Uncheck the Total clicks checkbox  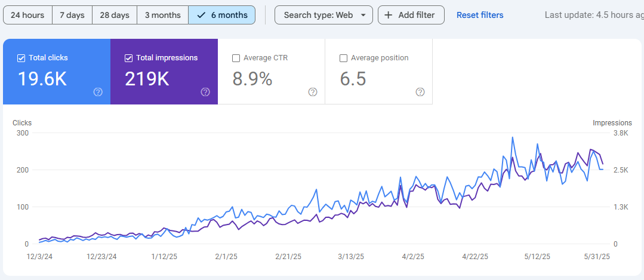(x=21, y=58)
